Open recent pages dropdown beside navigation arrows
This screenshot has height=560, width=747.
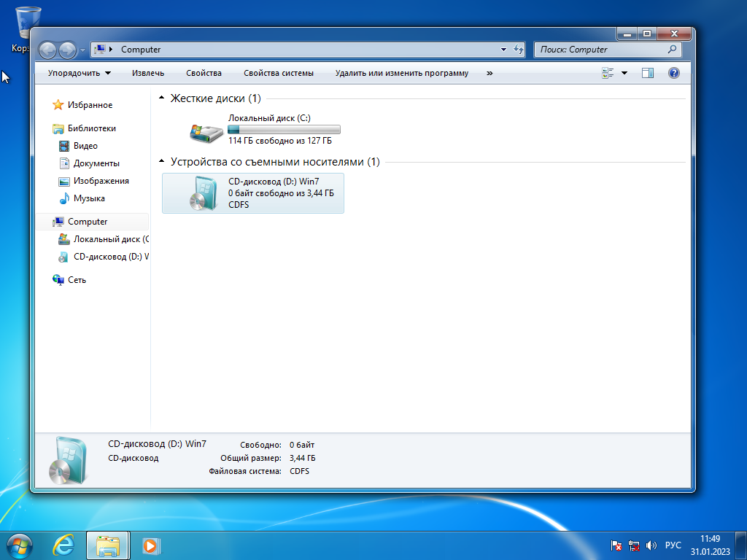[82, 50]
